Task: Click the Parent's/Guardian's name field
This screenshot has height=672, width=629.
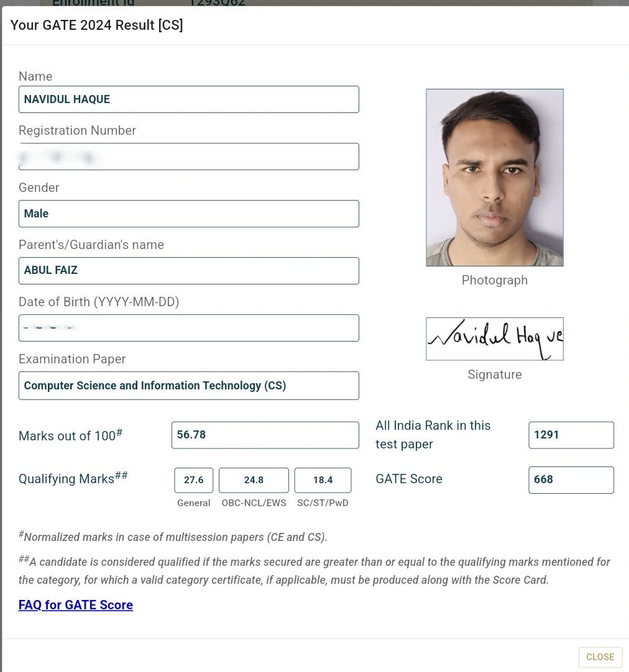Action: pyautogui.click(x=188, y=271)
